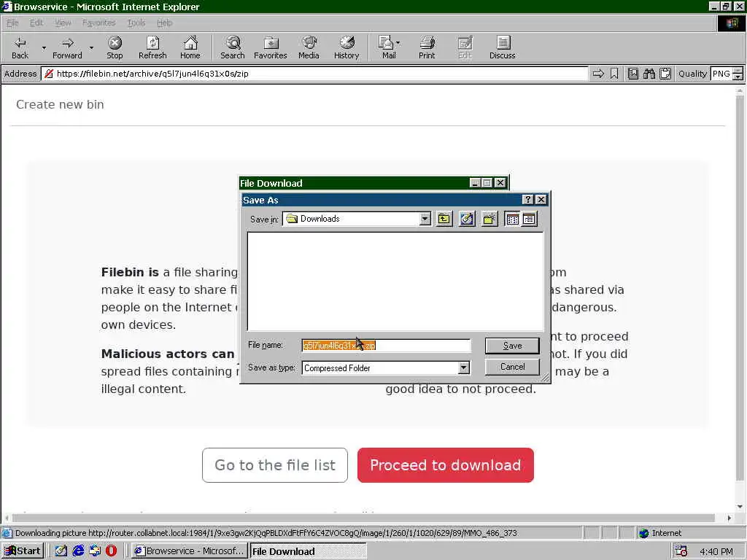
Task: Switch to Browservice taskbar window
Action: coord(189,551)
